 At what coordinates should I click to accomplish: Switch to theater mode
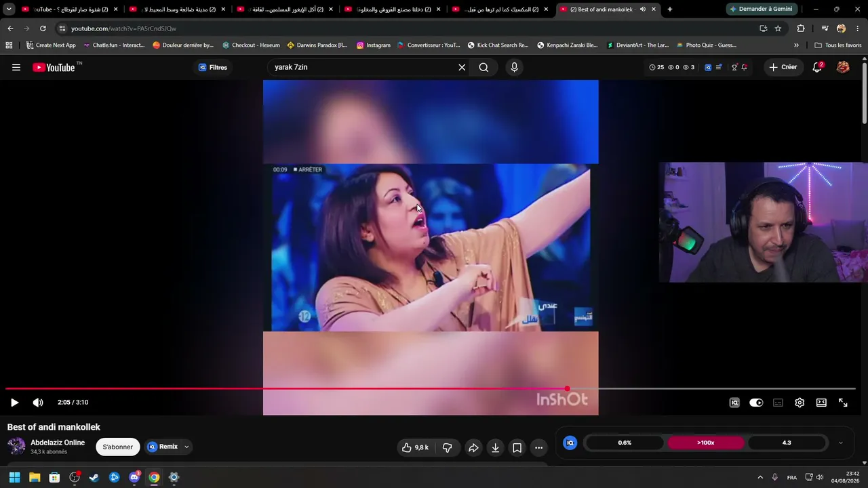tap(821, 403)
